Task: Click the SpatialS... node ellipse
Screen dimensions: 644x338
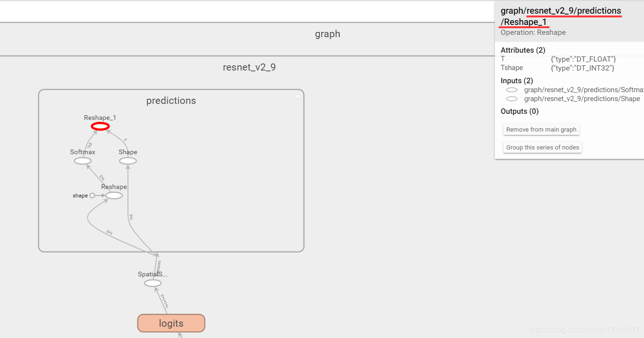Action: 152,283
